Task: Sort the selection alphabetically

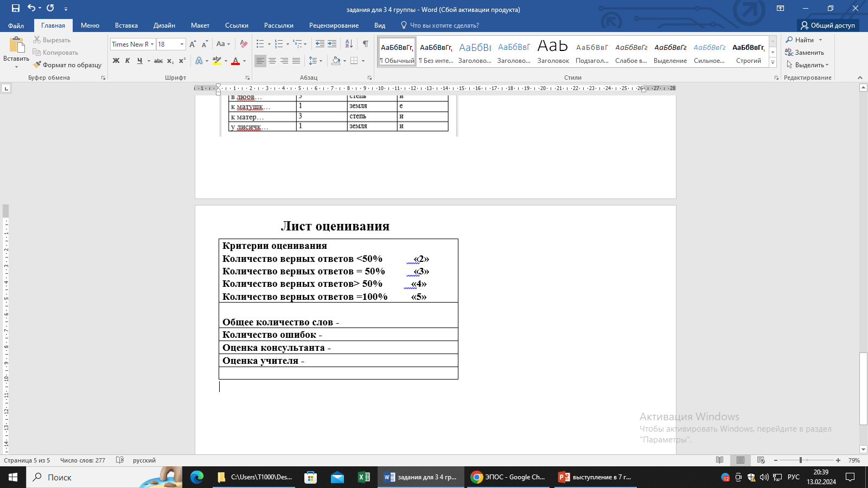Action: tap(349, 44)
